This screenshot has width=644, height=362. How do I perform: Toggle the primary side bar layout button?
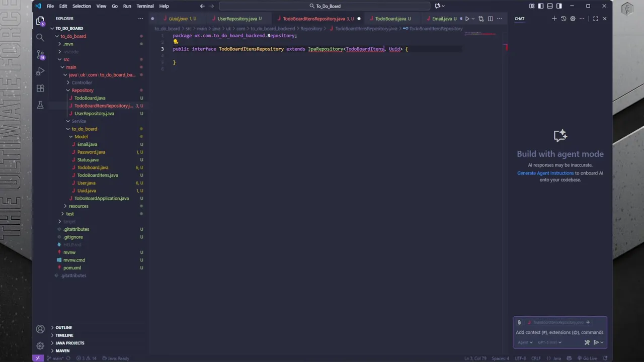tap(541, 6)
